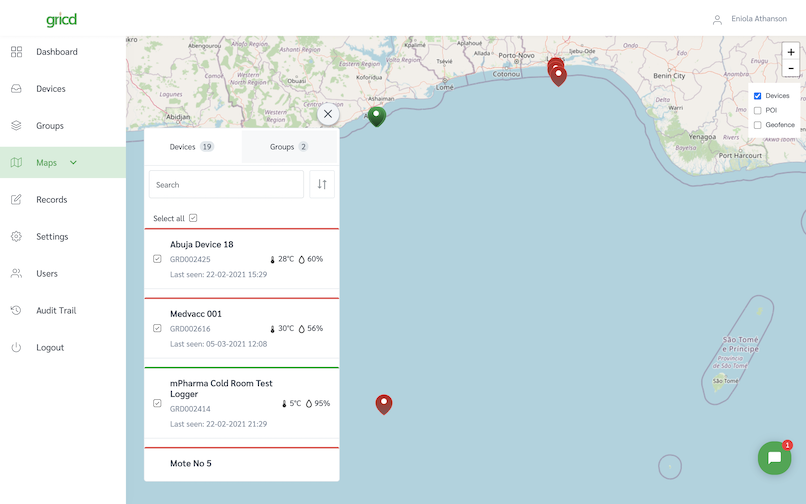
Task: Zoom out on the map
Action: tap(791, 69)
